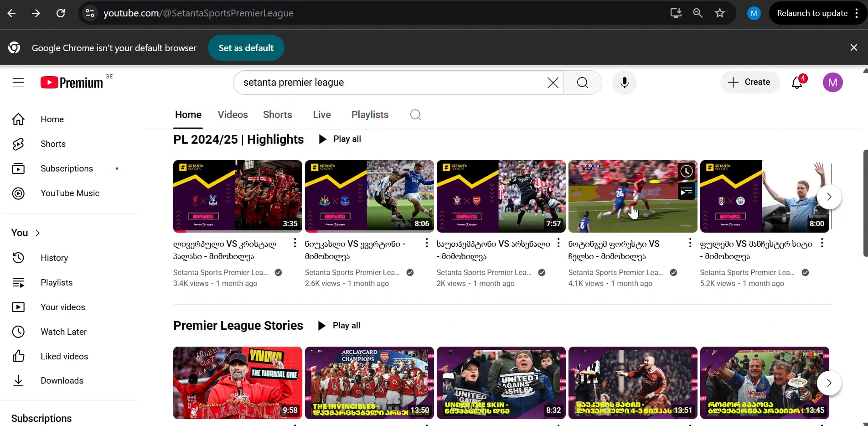
Task: Open options menu for ფულემი VS მანჩესტერ სიტი video
Action: (x=822, y=243)
